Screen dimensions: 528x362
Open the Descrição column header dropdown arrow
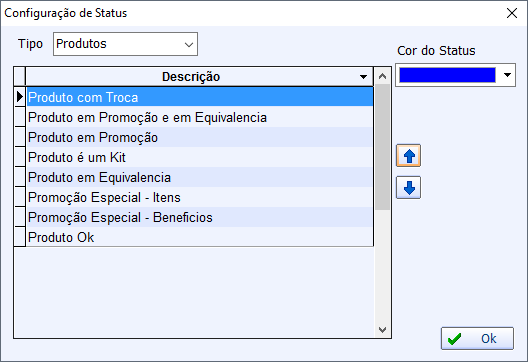click(363, 77)
